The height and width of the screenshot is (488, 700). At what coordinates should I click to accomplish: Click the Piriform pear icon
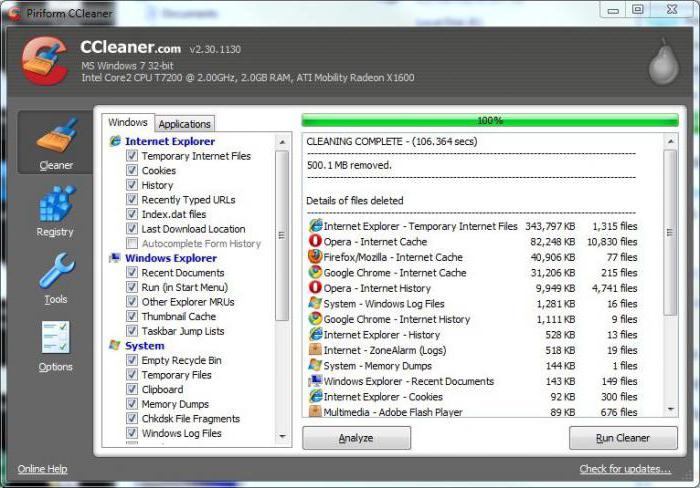point(663,63)
